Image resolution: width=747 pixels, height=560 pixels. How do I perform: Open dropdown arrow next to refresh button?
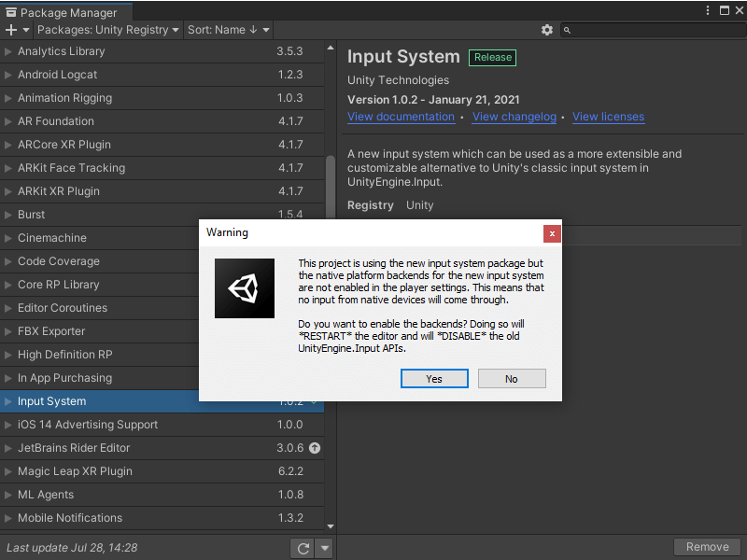click(x=324, y=549)
